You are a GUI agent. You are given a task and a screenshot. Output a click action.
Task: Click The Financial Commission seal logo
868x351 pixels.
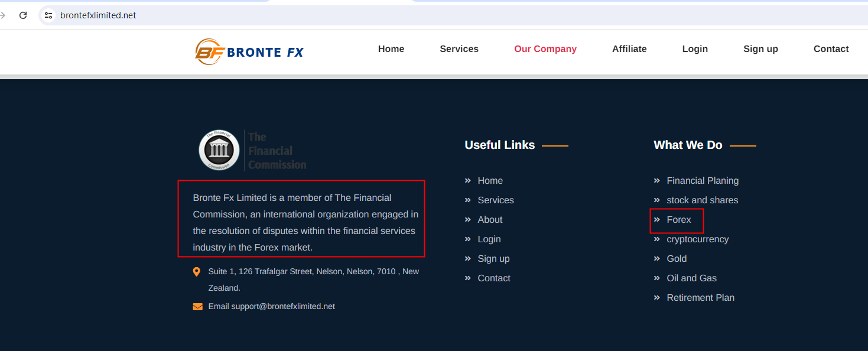[x=219, y=150]
